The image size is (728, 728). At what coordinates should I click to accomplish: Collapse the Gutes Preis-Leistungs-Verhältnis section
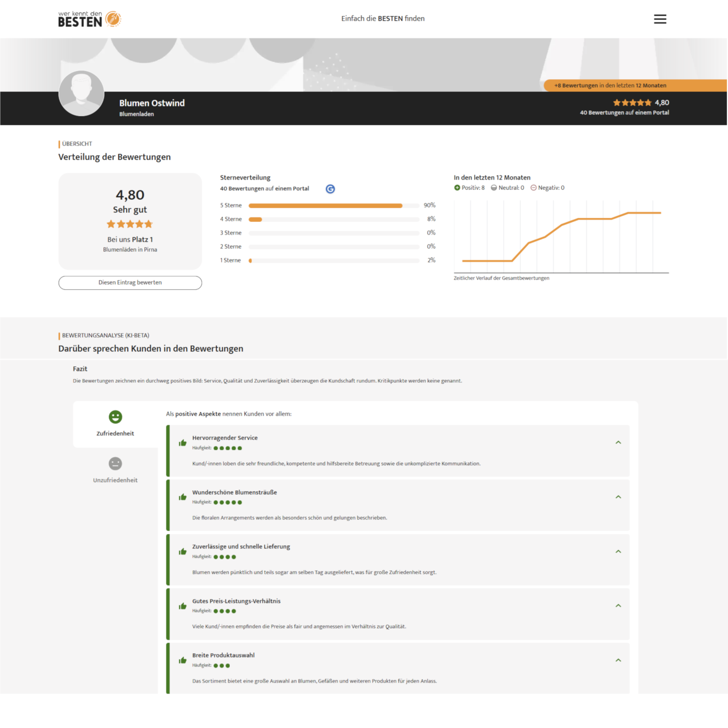click(x=618, y=606)
